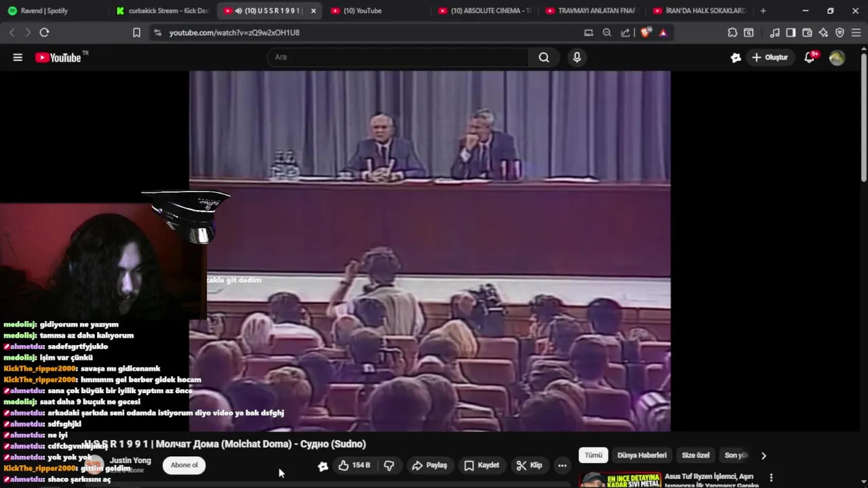The image size is (868, 488).
Task: Close the active USSR 1991 tab
Action: (x=313, y=11)
